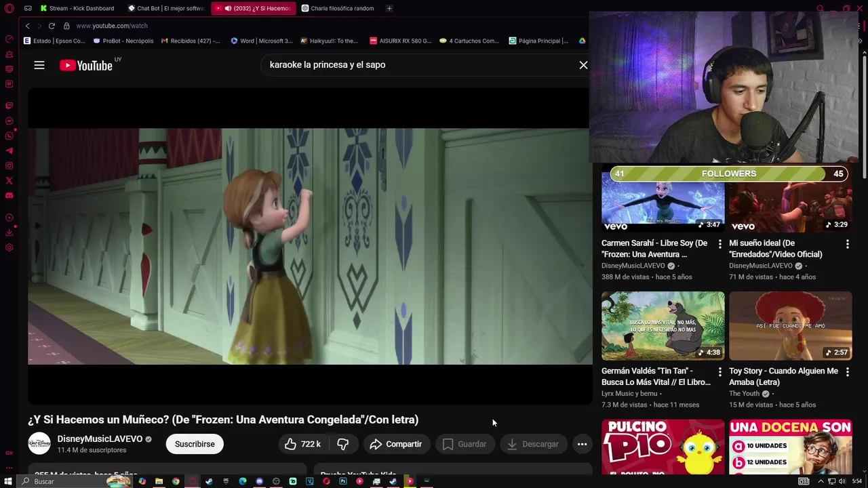Go back to the previous page
Viewport: 868px width, 488px height.
tap(27, 26)
